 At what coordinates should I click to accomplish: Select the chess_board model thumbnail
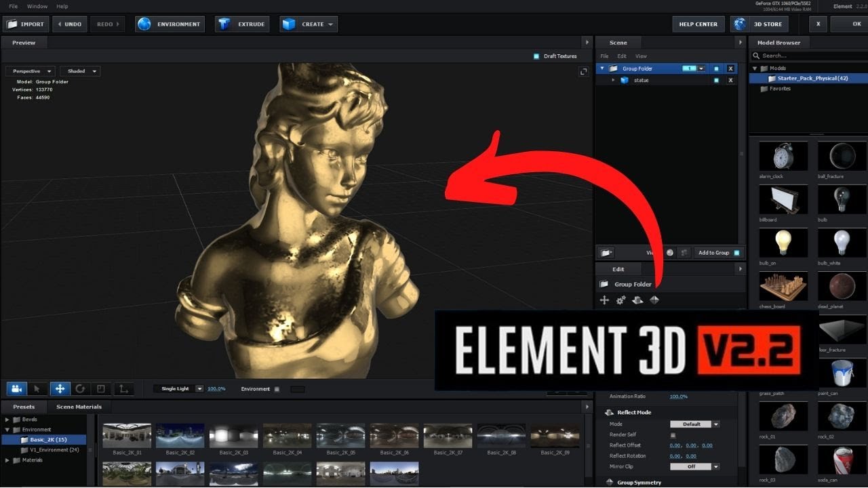pyautogui.click(x=783, y=287)
